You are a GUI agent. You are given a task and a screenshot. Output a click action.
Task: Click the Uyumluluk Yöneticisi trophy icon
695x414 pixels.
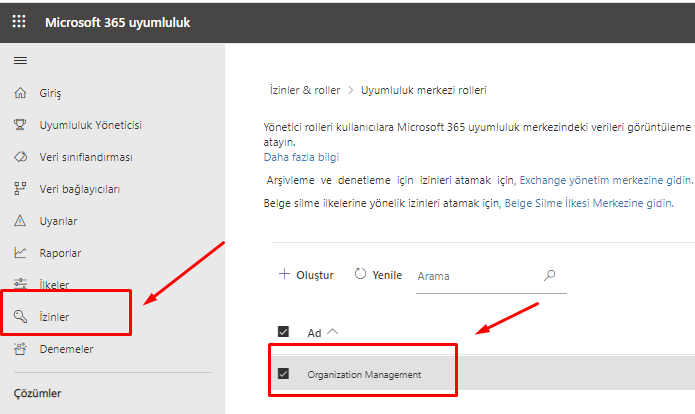(20, 125)
